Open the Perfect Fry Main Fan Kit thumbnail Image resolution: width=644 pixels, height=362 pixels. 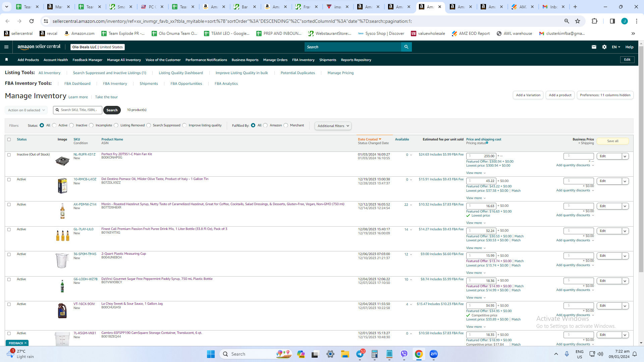(62, 161)
